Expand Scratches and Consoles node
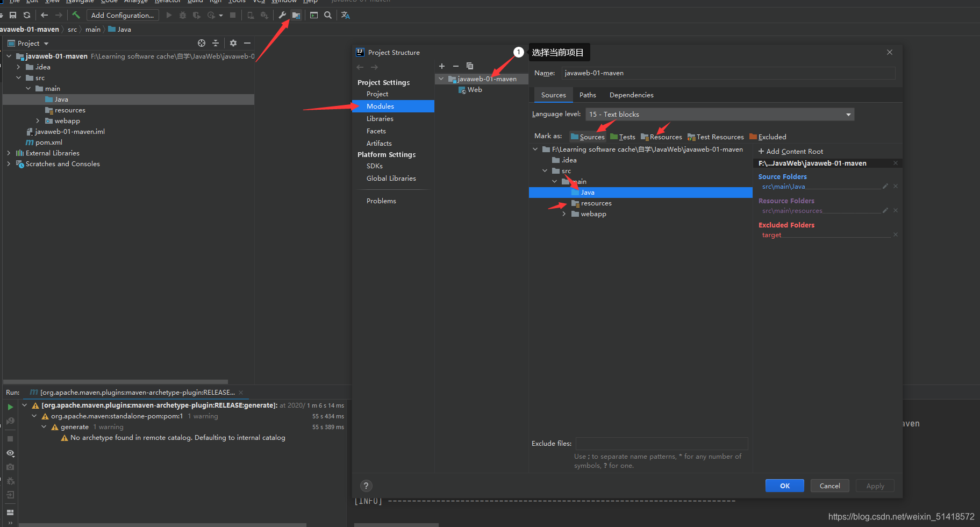 [x=9, y=163]
